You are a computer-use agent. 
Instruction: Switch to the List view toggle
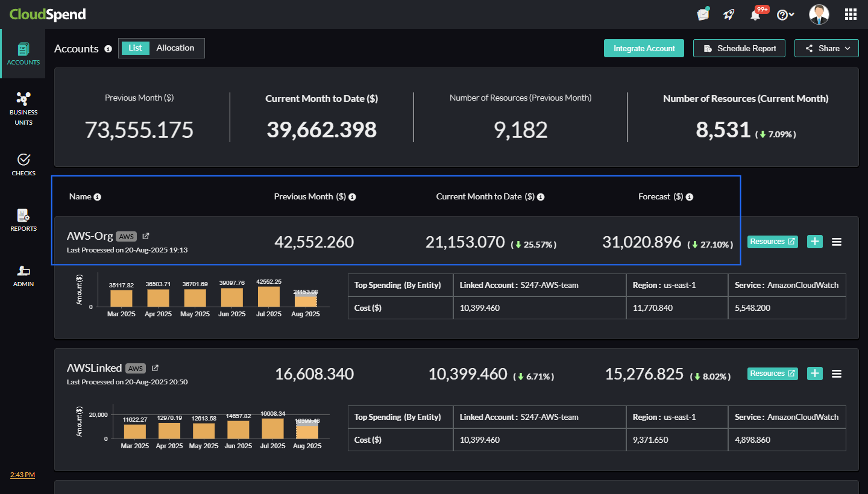point(135,48)
